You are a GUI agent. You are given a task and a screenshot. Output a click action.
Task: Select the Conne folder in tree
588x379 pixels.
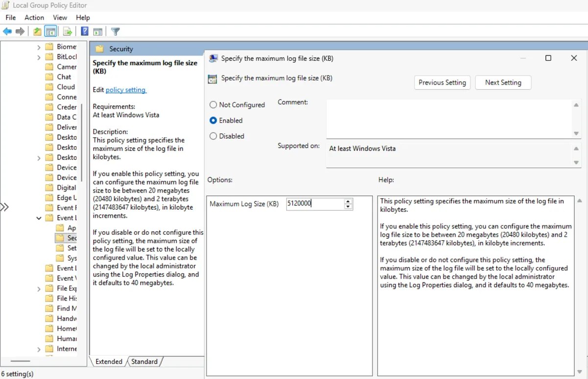point(61,97)
